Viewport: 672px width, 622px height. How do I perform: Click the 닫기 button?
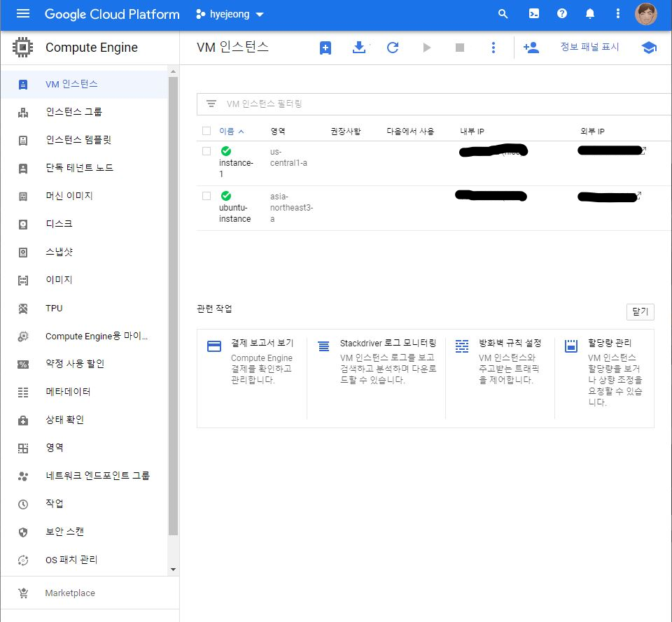(640, 311)
